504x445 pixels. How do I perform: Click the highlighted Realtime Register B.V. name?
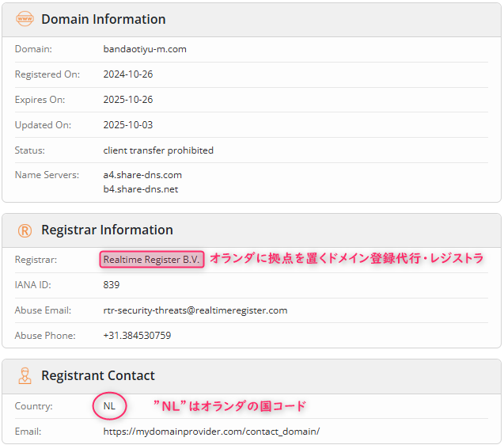[153, 260]
